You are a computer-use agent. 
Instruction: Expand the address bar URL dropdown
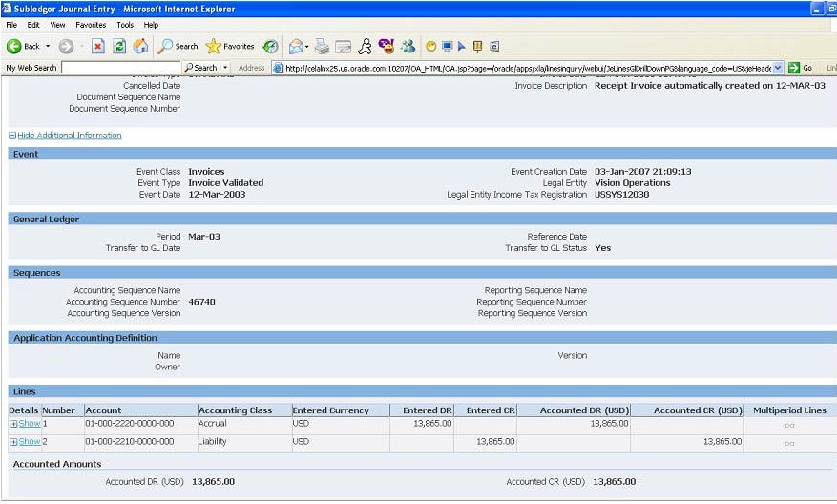click(778, 68)
